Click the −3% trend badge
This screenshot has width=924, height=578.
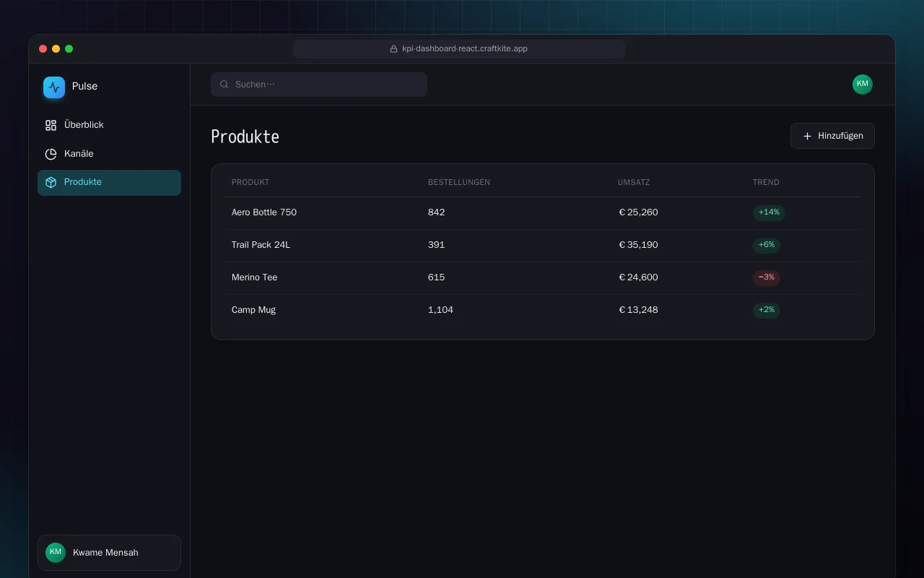(x=767, y=277)
